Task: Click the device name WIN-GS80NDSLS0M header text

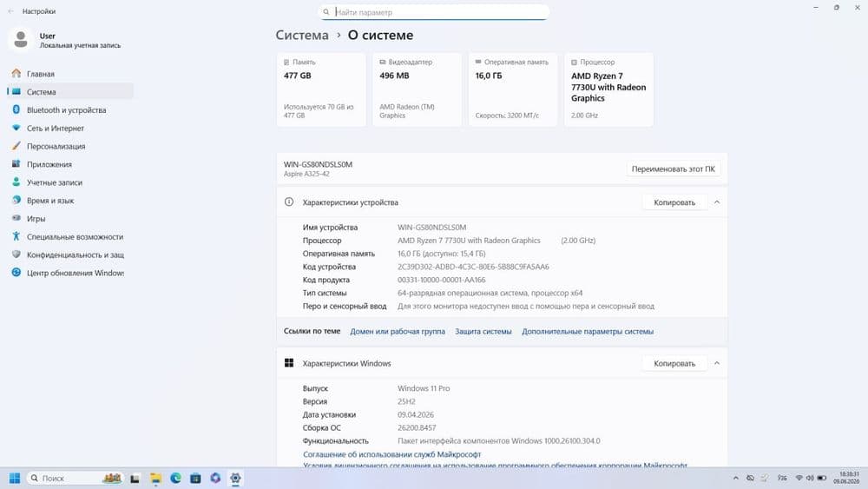Action: (x=318, y=164)
